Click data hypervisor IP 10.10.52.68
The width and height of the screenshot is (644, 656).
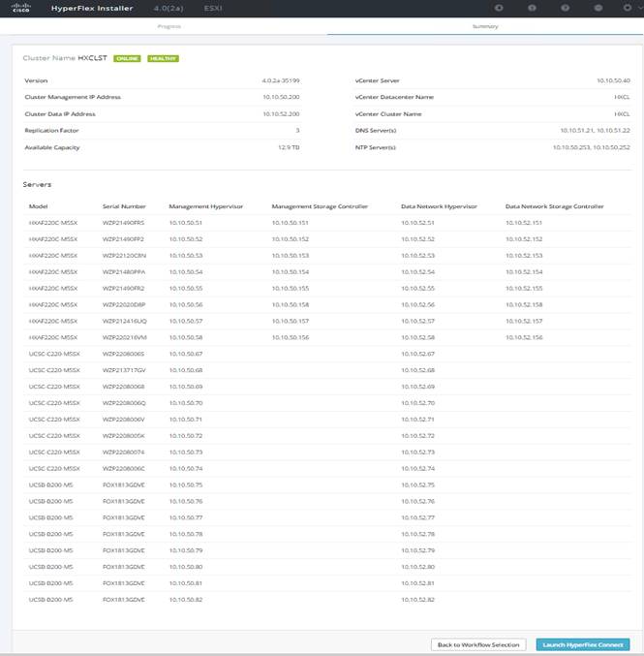417,370
